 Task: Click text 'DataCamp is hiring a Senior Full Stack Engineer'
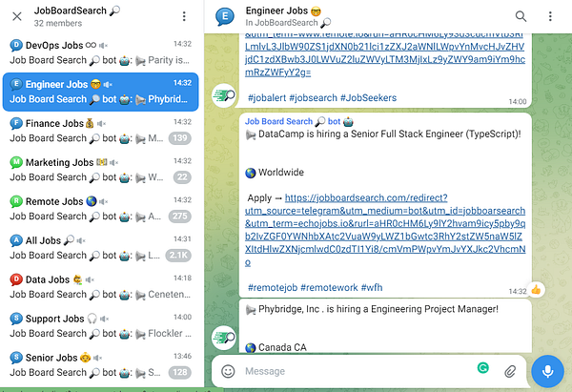(361, 134)
